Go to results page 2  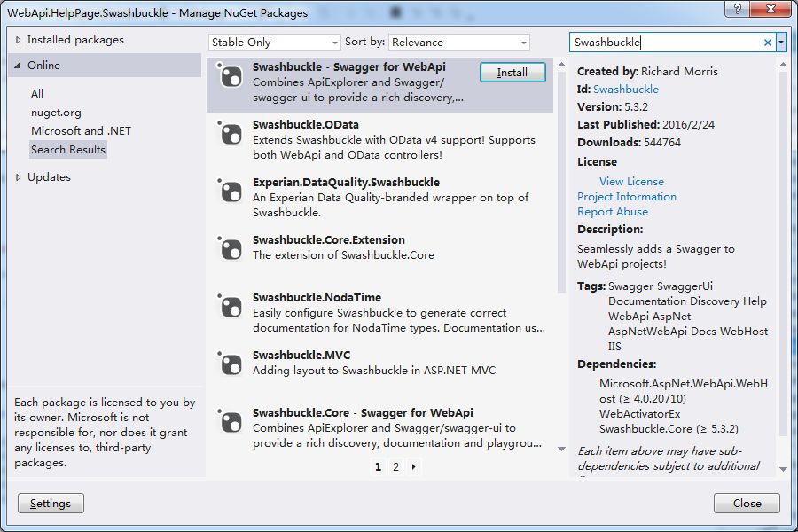395,466
